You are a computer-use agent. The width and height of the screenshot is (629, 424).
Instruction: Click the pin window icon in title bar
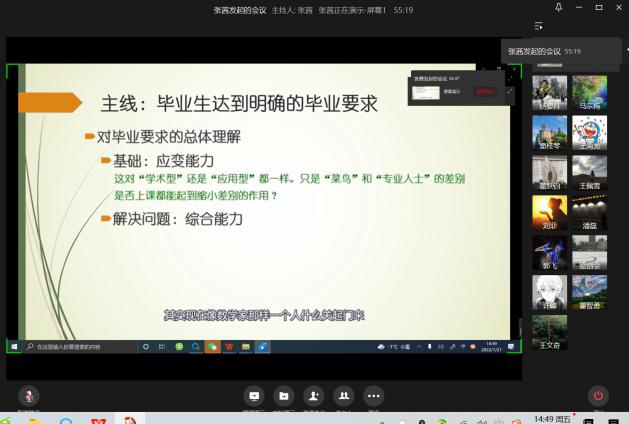pyautogui.click(x=559, y=7)
